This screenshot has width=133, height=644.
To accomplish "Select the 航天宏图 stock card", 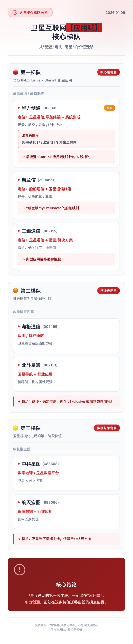I will click(x=66, y=511).
